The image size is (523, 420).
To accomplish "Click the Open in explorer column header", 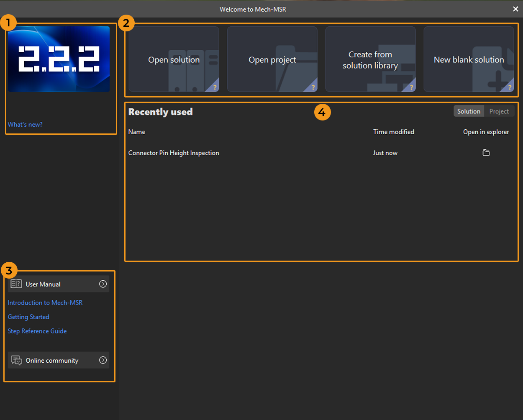I will click(x=486, y=132).
